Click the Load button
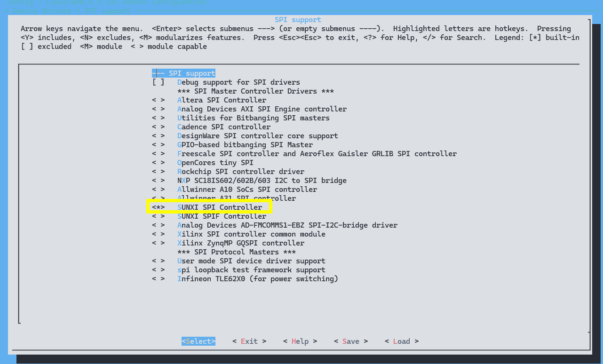This screenshot has height=364, width=603. [401, 341]
